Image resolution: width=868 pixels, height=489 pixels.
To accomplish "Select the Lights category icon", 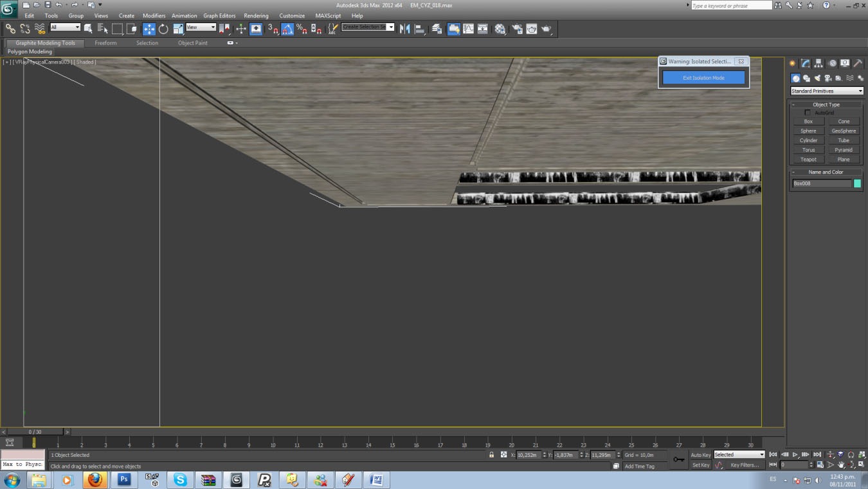I will pyautogui.click(x=817, y=78).
